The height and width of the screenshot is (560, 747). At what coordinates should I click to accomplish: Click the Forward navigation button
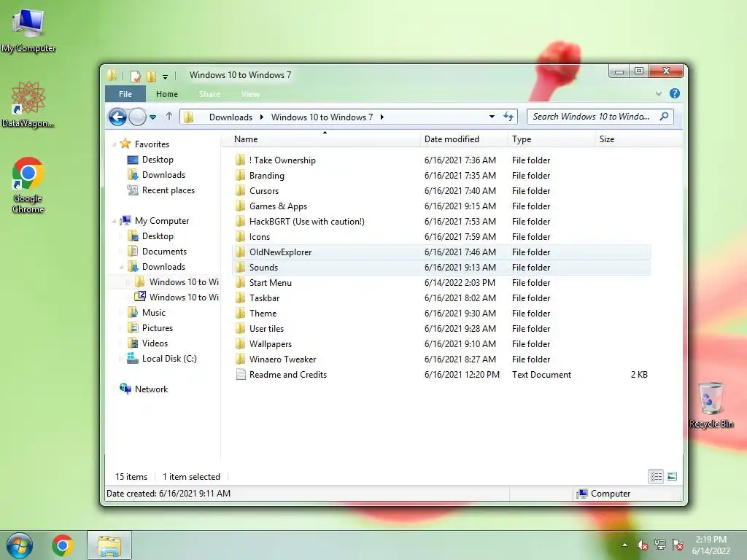[138, 117]
